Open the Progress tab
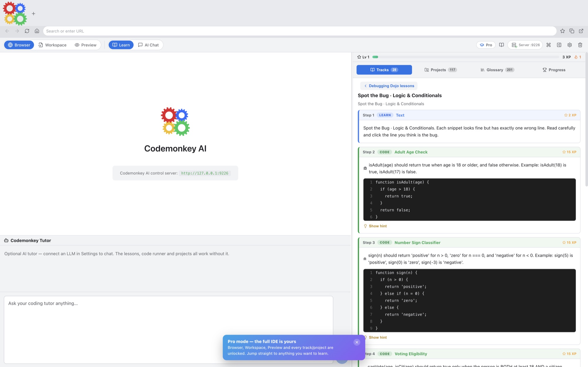Viewport: 588px width, 367px height. (x=554, y=70)
